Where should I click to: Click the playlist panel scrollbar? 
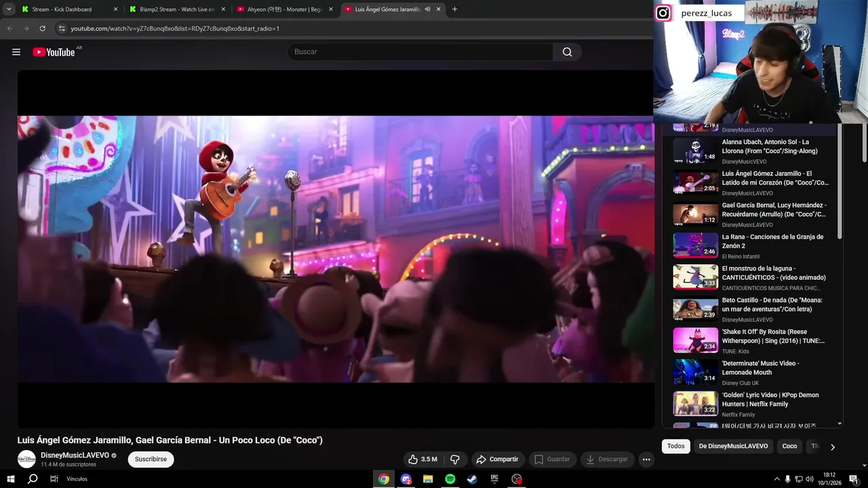840,181
